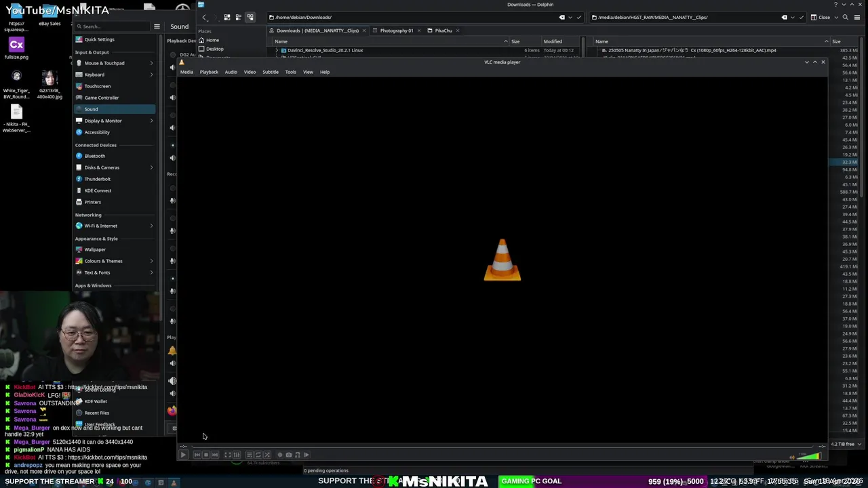Open VLC Help menu
868x488 pixels.
(325, 72)
